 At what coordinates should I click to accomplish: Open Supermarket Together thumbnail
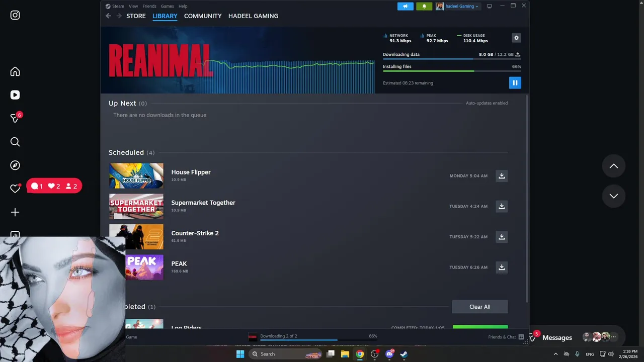click(x=136, y=206)
